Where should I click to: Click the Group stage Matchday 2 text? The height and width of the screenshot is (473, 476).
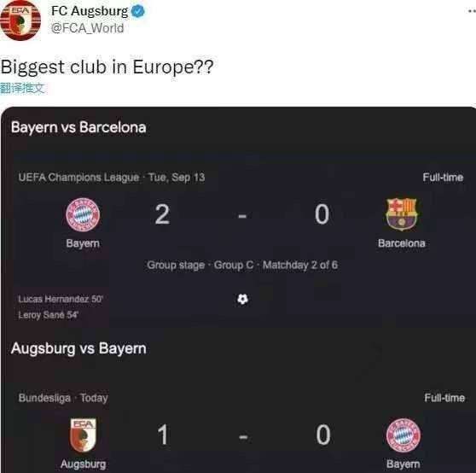click(x=242, y=265)
